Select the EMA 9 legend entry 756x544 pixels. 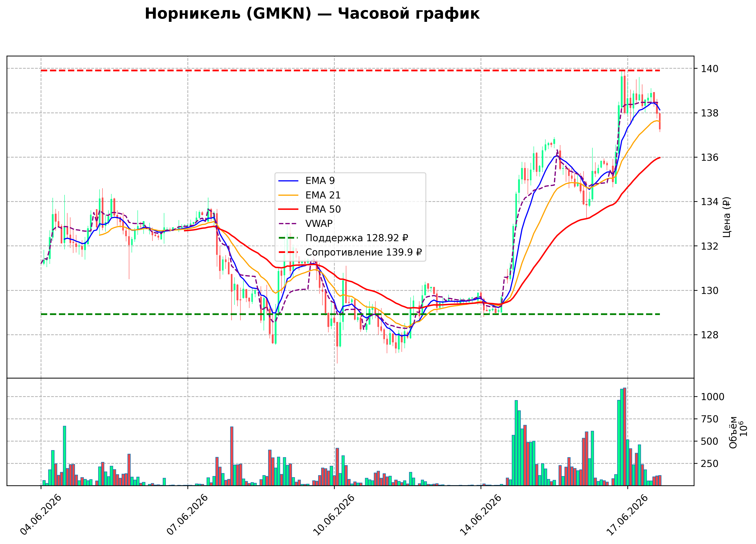coord(307,180)
